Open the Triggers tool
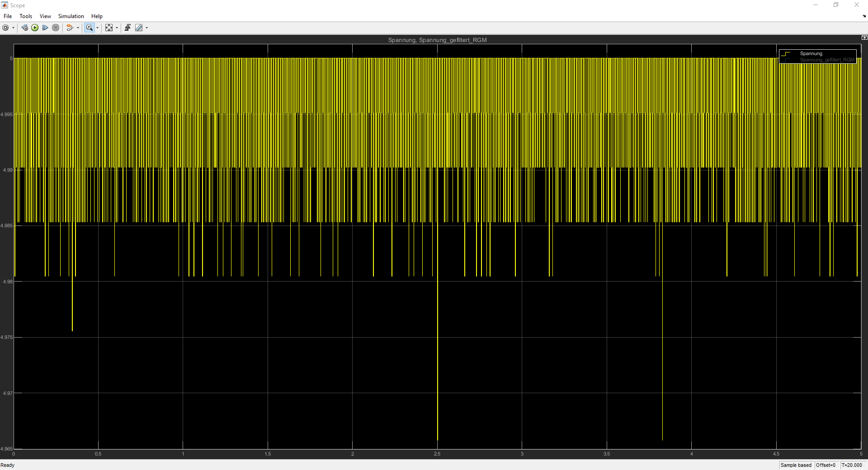868x470 pixels. pos(127,28)
